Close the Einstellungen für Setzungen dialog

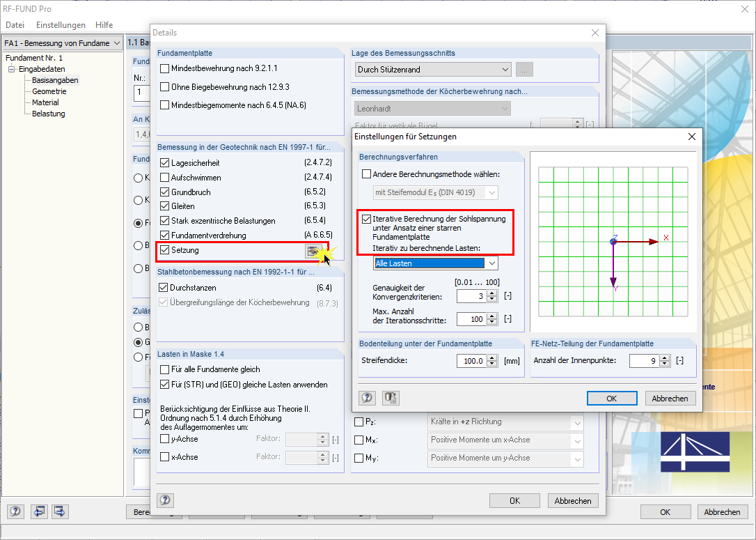(x=692, y=137)
